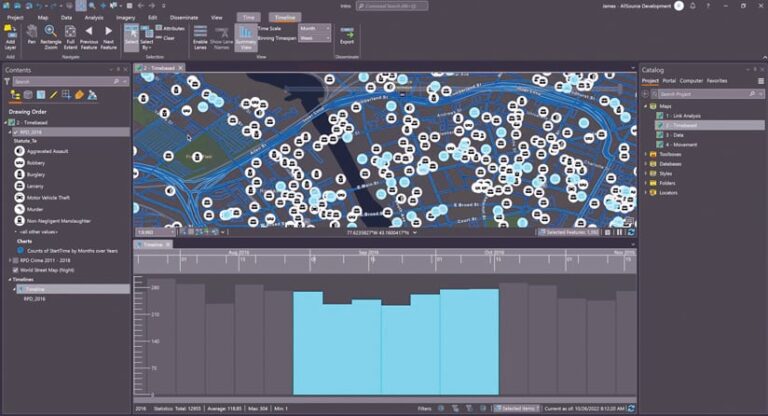Image resolution: width=768 pixels, height=416 pixels.
Task: Toggle the Selected Features indicator on map
Action: tap(568, 232)
